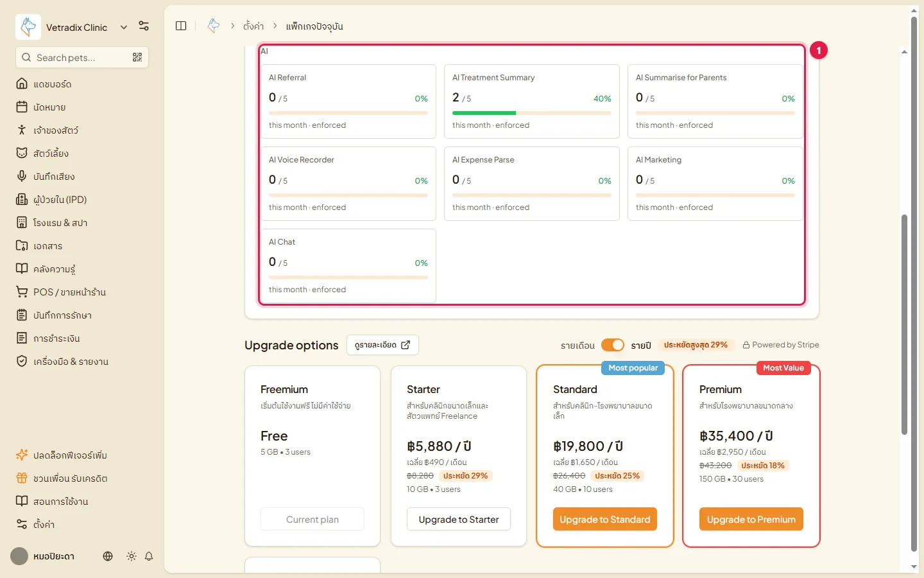Click the ดูรายละเอียด button
Viewport: 924px width, 578px height.
pyautogui.click(x=382, y=345)
